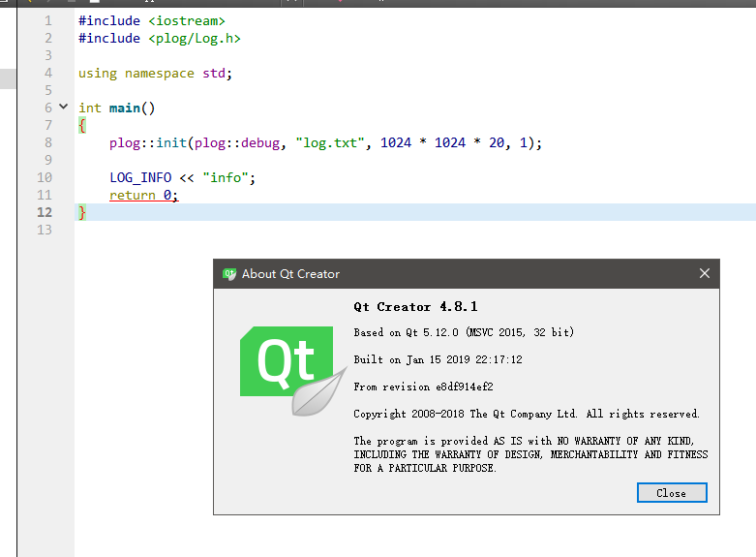
Task: Click the closing brace on line 12
Action: [x=82, y=212]
